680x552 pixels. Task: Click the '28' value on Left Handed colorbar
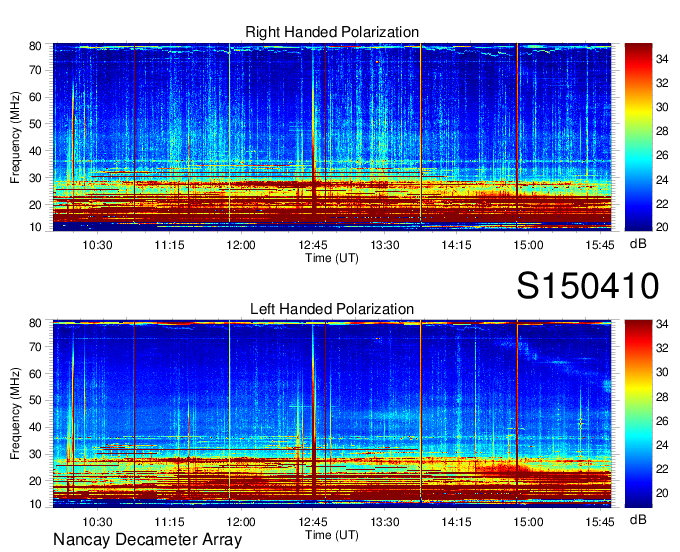pyautogui.click(x=662, y=396)
